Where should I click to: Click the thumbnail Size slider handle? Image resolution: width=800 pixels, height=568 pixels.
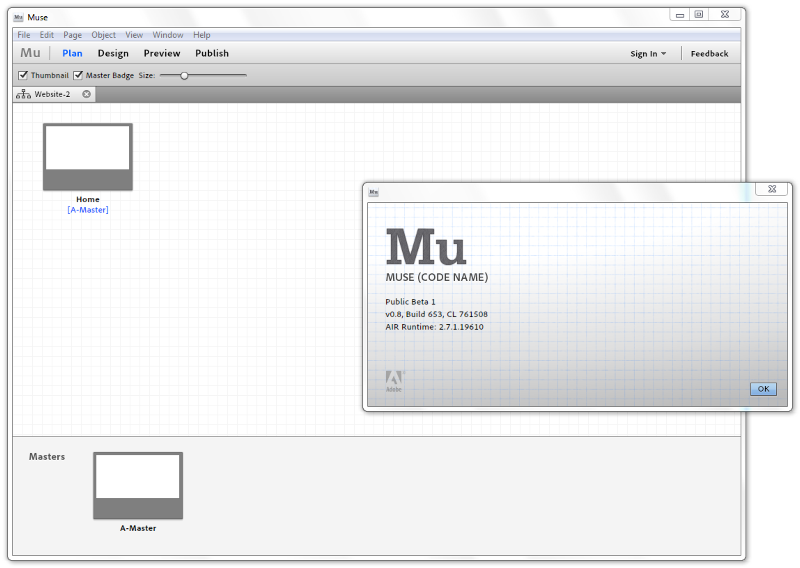(184, 76)
